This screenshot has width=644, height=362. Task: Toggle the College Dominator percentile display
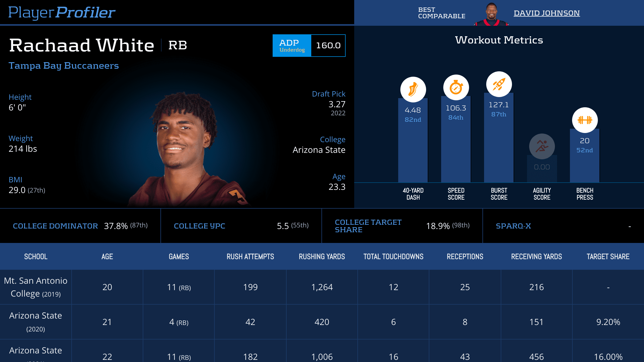[x=138, y=226]
